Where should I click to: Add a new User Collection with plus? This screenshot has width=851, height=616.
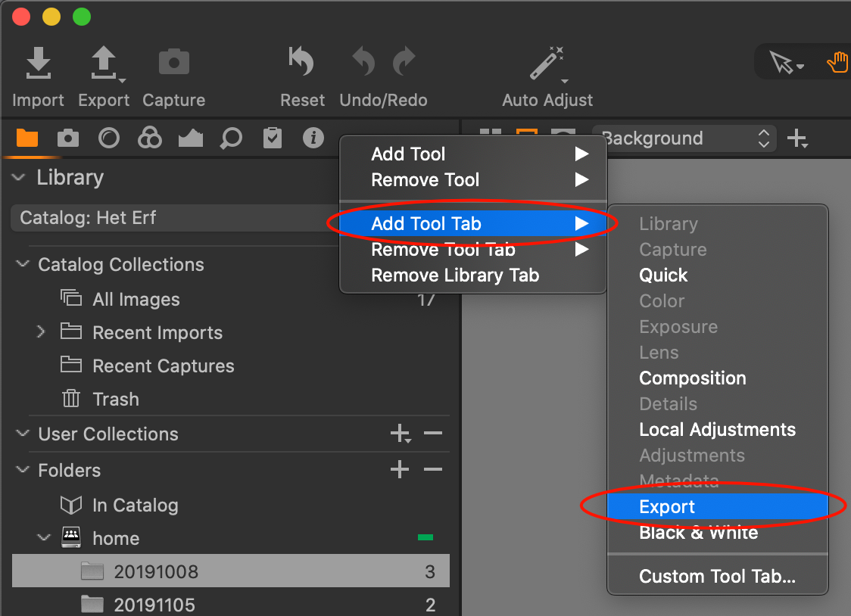(x=401, y=434)
